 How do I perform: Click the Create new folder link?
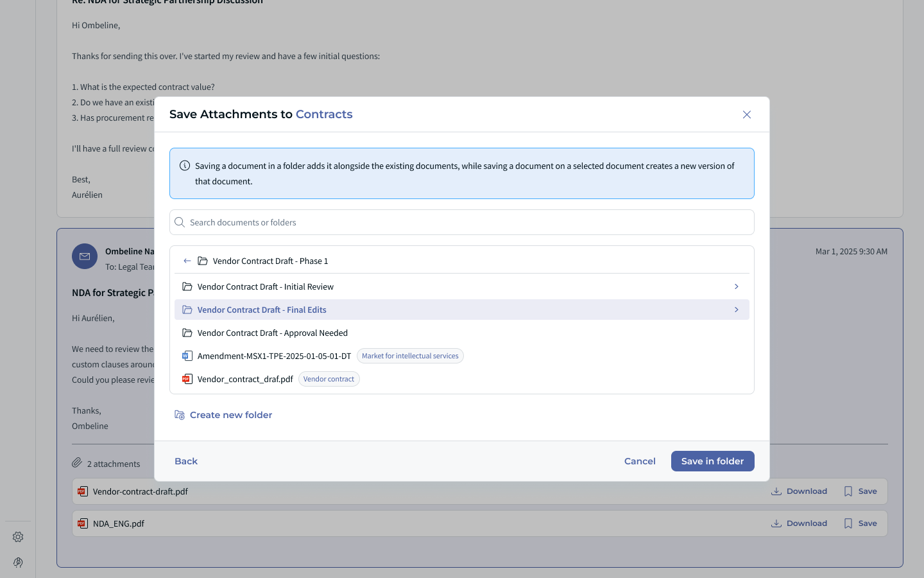(223, 415)
